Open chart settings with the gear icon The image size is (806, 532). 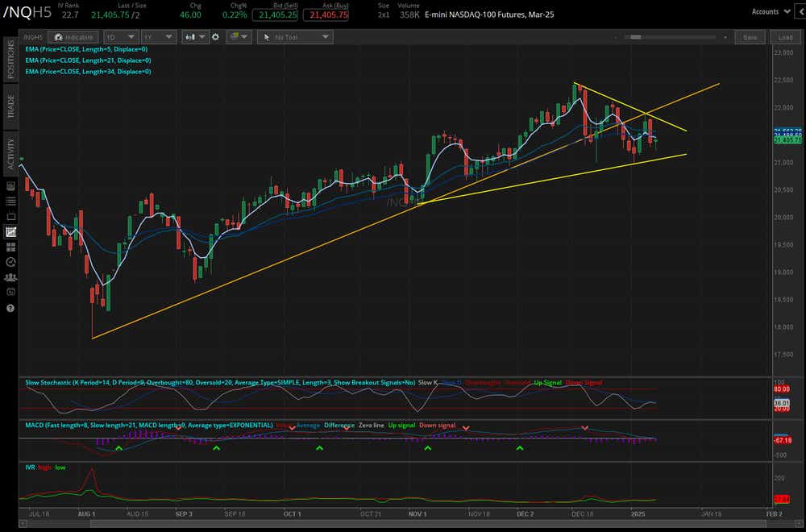pos(214,36)
